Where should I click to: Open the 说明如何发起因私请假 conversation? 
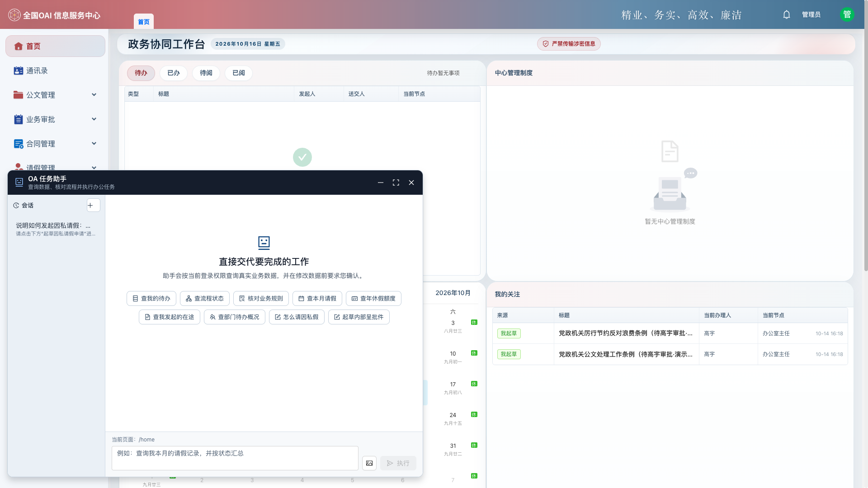(56, 229)
